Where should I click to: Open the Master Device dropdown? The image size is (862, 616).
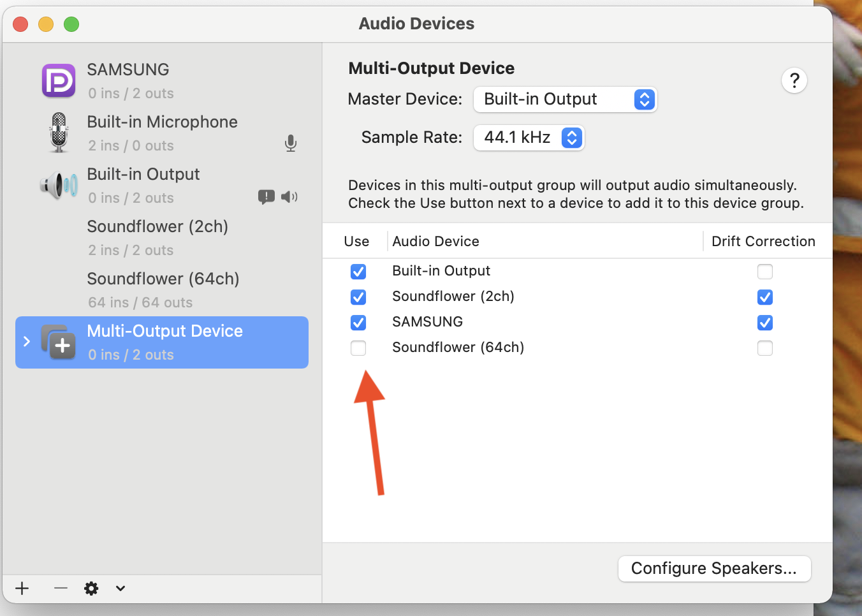pyautogui.click(x=565, y=99)
